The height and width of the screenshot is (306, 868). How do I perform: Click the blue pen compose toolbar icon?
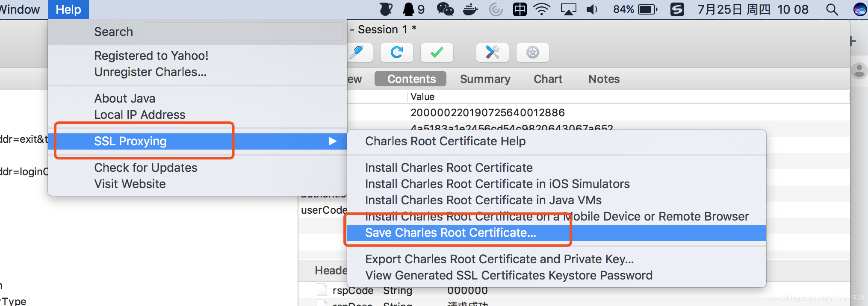pos(358,53)
